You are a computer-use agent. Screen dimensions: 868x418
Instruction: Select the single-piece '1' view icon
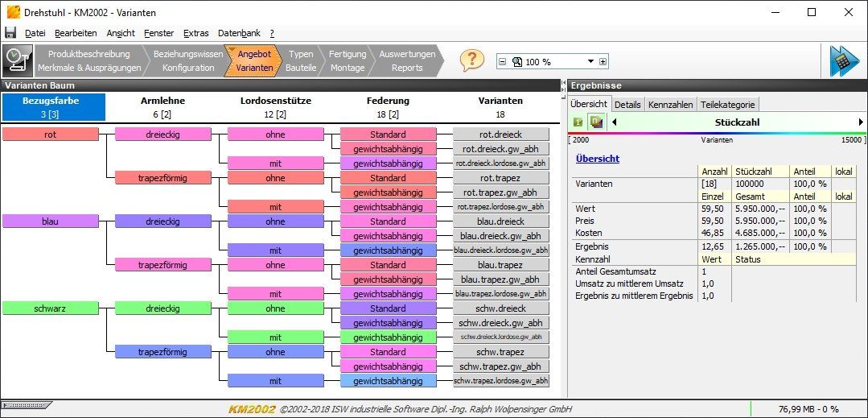(578, 122)
